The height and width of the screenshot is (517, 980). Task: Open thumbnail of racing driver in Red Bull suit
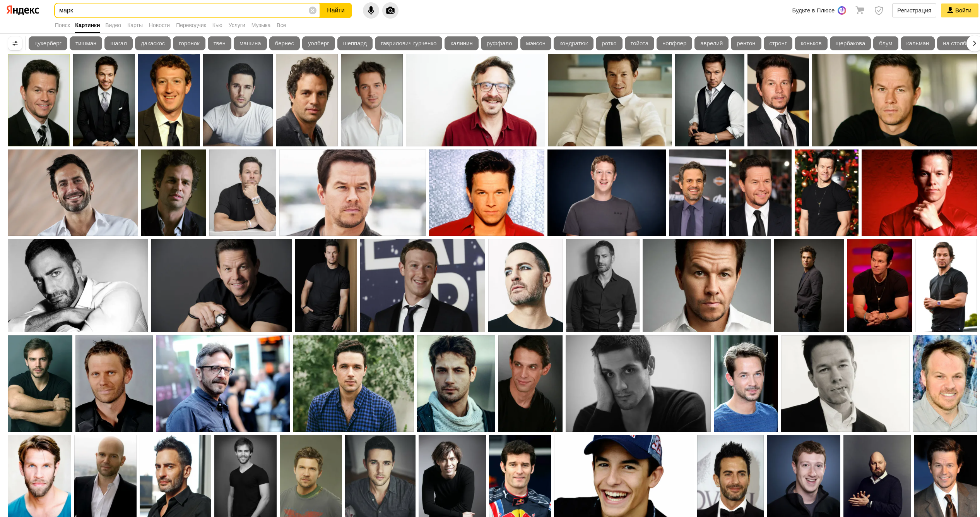tap(520, 476)
